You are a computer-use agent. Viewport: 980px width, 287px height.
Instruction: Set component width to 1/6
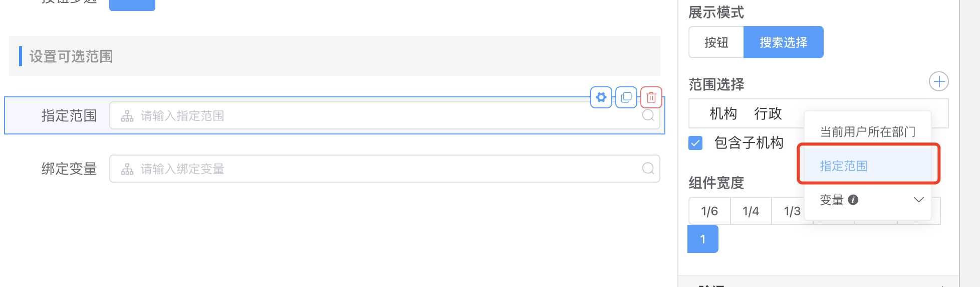pyautogui.click(x=709, y=211)
